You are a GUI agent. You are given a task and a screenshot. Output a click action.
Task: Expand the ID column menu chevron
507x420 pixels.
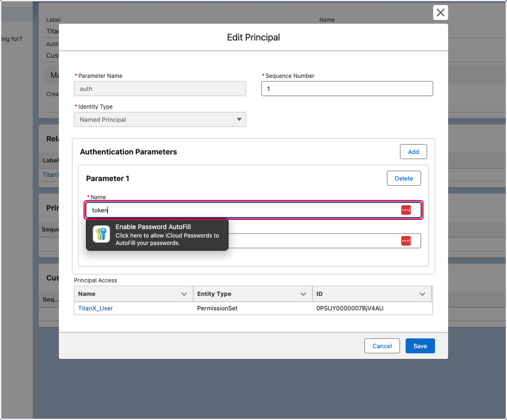click(x=422, y=294)
